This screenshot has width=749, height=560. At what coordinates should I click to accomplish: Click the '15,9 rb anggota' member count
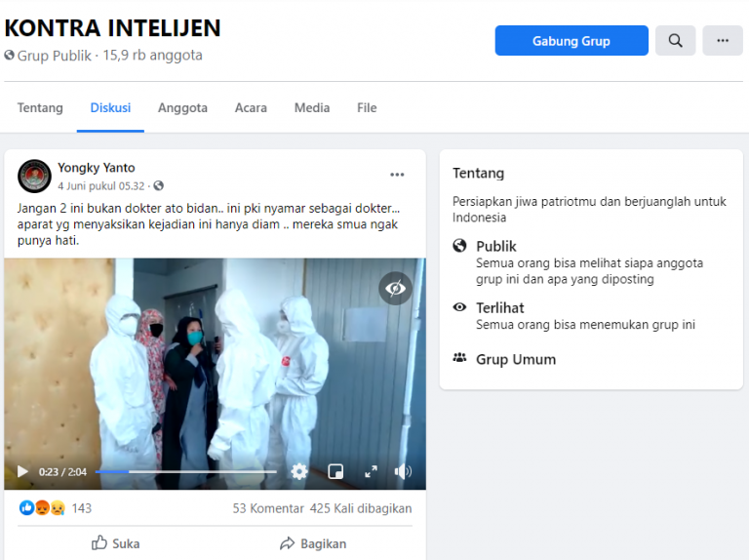click(152, 56)
